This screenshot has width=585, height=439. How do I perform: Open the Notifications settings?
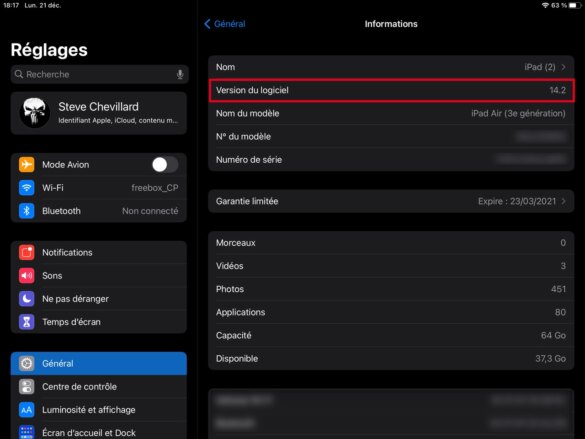(x=99, y=253)
